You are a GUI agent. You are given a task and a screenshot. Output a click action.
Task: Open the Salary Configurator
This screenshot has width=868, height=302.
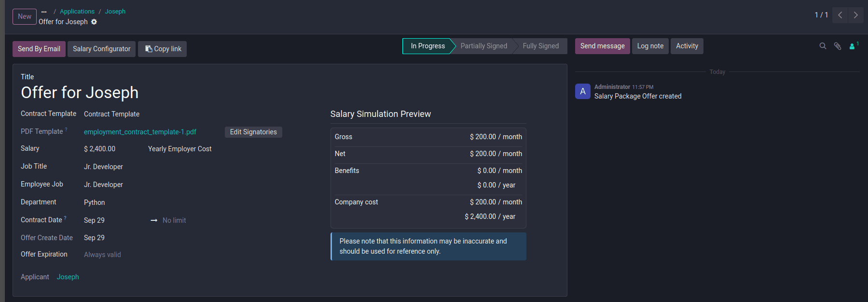click(x=101, y=49)
